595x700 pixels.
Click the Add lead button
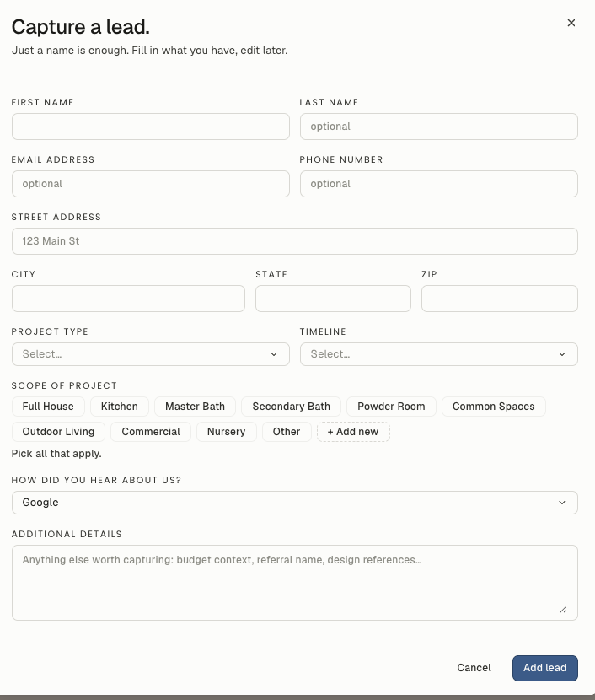coord(545,668)
